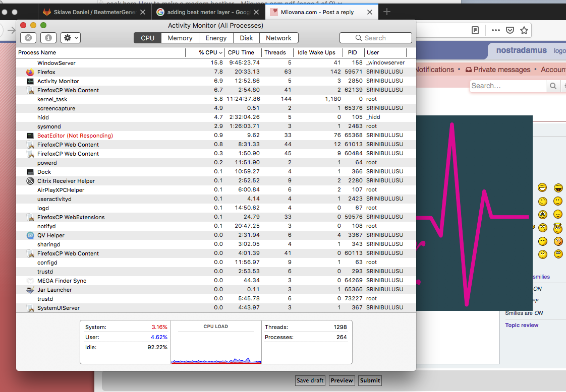Close the Sklave Daniel GitLab tab
566x392 pixels.
click(x=143, y=12)
